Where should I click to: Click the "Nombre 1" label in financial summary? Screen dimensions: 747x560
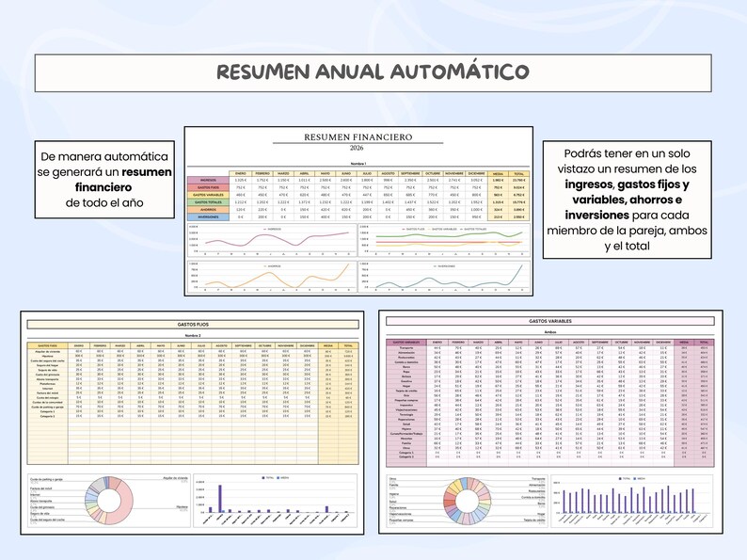[x=358, y=164]
